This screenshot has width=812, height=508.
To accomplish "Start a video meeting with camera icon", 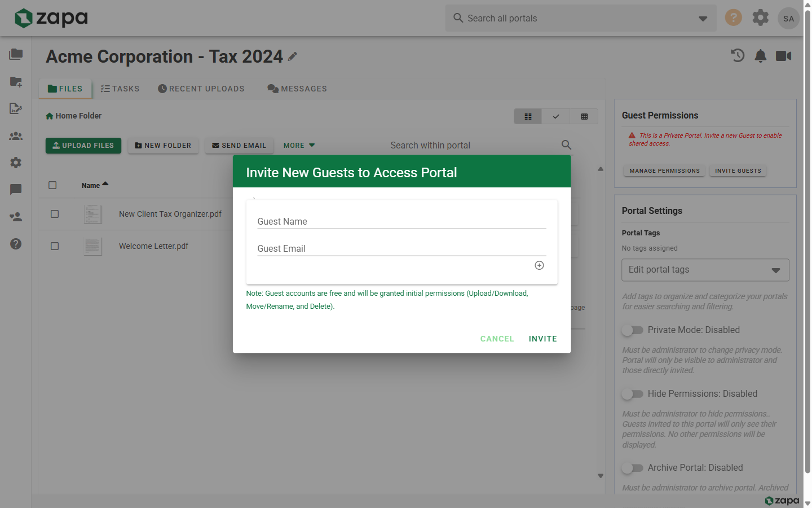I will pyautogui.click(x=784, y=55).
